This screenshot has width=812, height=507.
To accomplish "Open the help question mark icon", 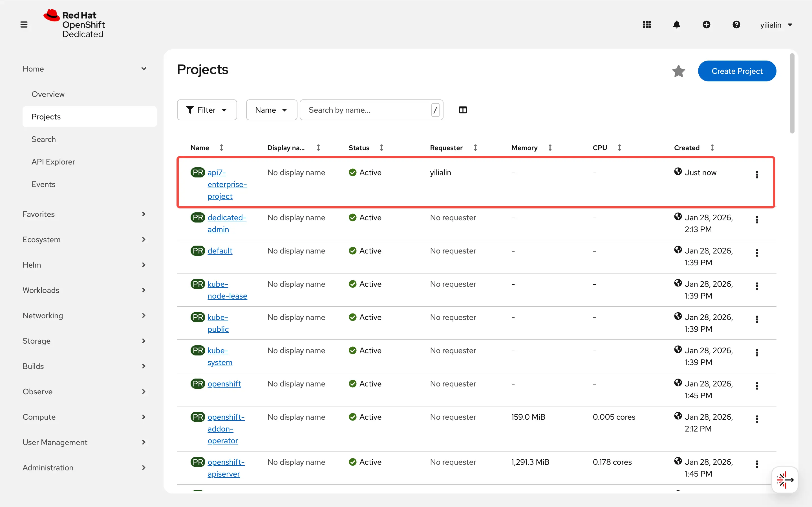I will point(736,24).
